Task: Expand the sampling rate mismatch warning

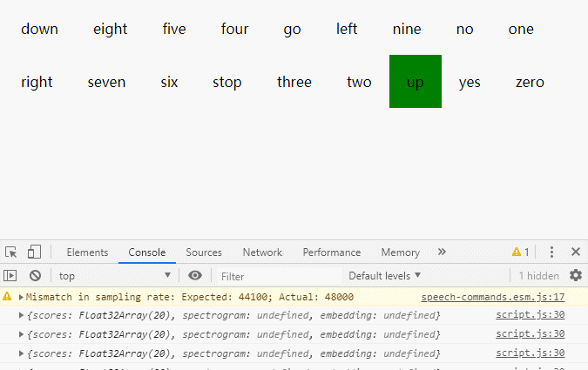Action: click(21, 297)
